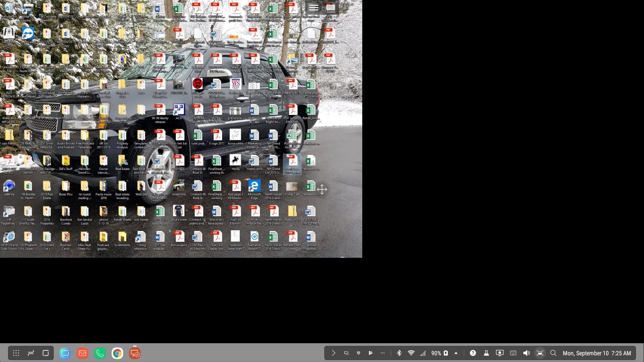Viewport: 644px width, 362px height.
Task: Select the adbFire desktop icon
Action: click(x=9, y=188)
